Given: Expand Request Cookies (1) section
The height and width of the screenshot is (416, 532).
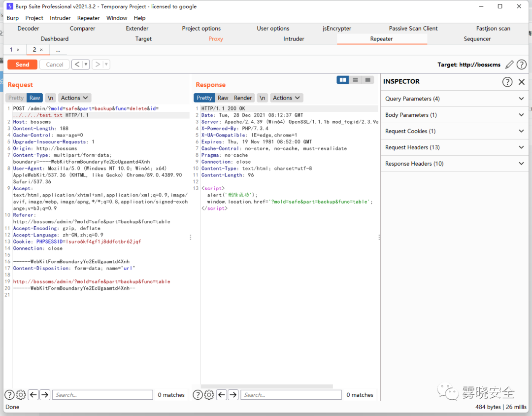Looking at the screenshot, I should click(455, 132).
